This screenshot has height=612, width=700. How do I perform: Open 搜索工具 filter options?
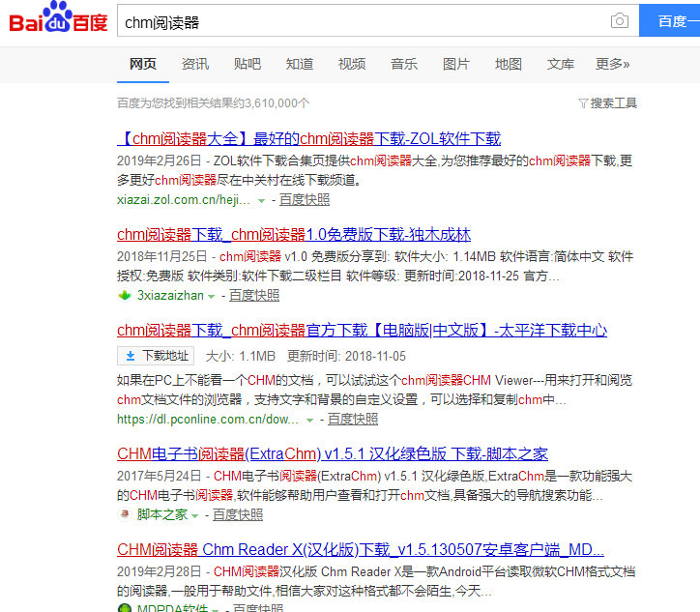pyautogui.click(x=607, y=103)
